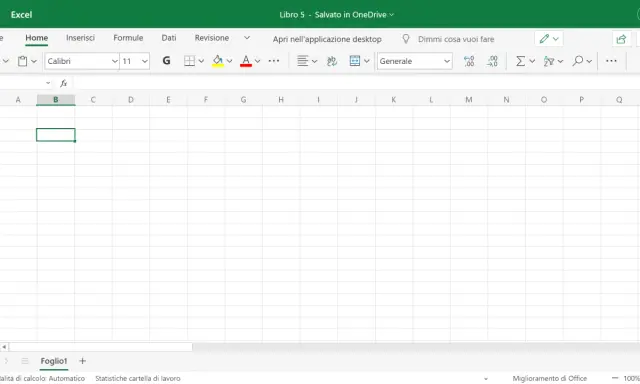Open the Dati tab

(169, 38)
